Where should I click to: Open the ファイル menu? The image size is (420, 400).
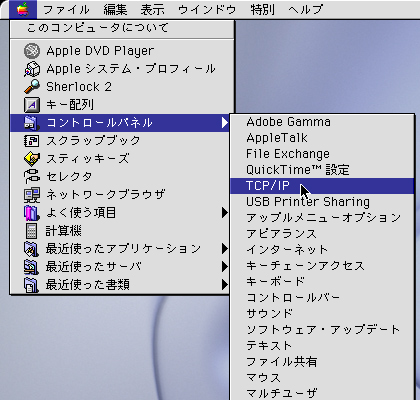(66, 9)
